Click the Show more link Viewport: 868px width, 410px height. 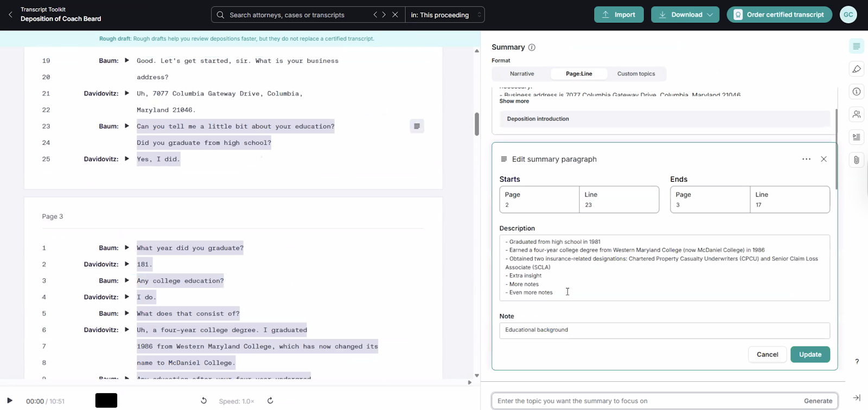point(514,101)
